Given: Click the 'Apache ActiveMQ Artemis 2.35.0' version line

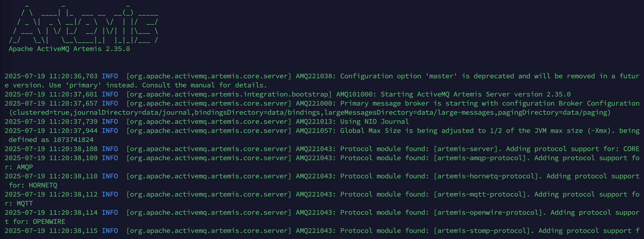Looking at the screenshot, I should [x=69, y=49].
